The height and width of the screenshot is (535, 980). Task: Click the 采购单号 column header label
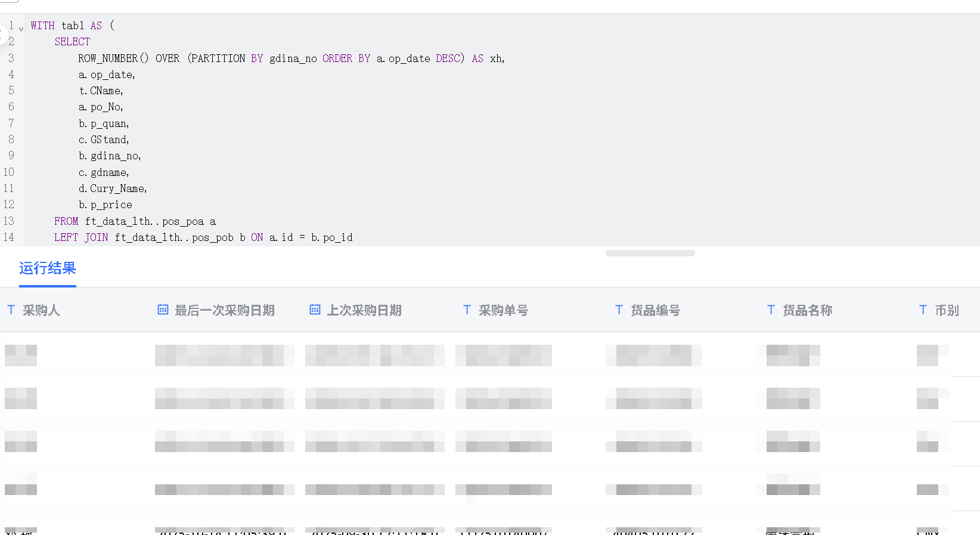pyautogui.click(x=503, y=311)
